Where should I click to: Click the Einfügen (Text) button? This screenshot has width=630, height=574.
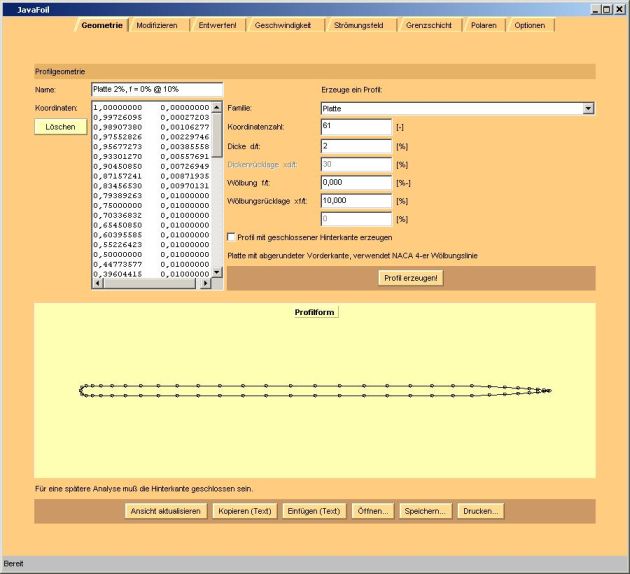click(x=315, y=511)
